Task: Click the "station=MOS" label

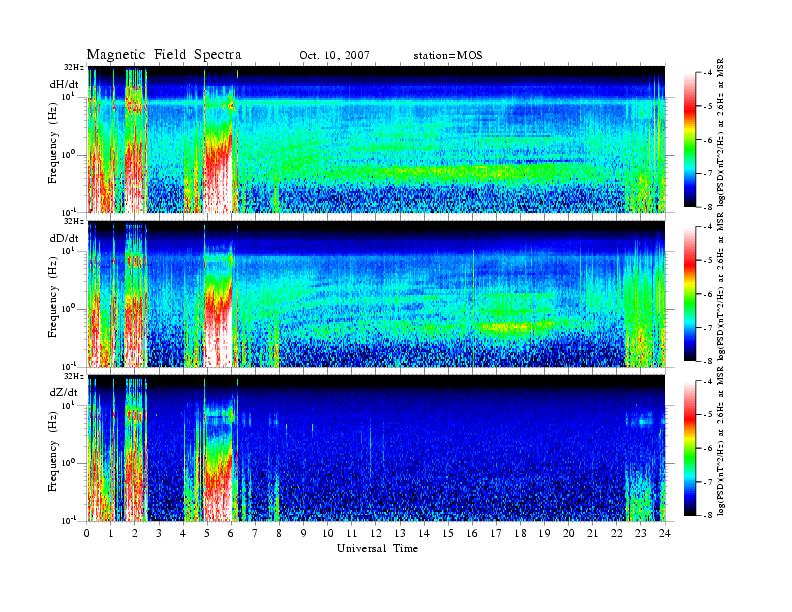Action: (448, 56)
